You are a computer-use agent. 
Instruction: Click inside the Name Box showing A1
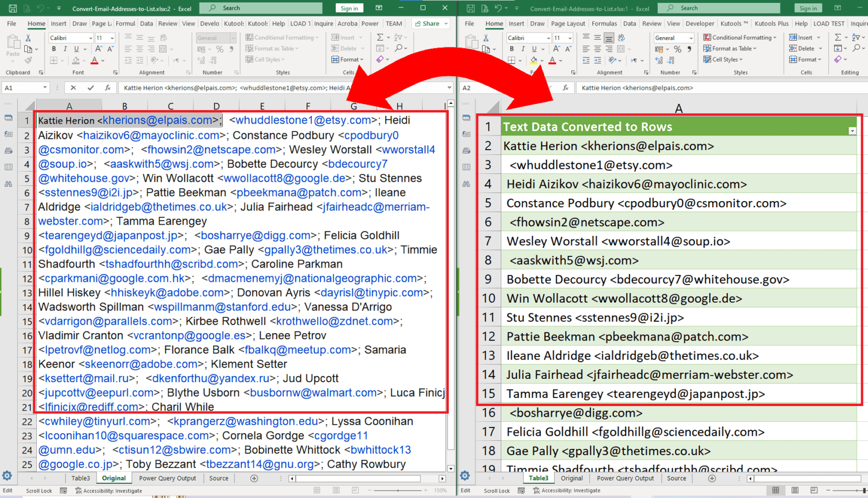coord(23,88)
